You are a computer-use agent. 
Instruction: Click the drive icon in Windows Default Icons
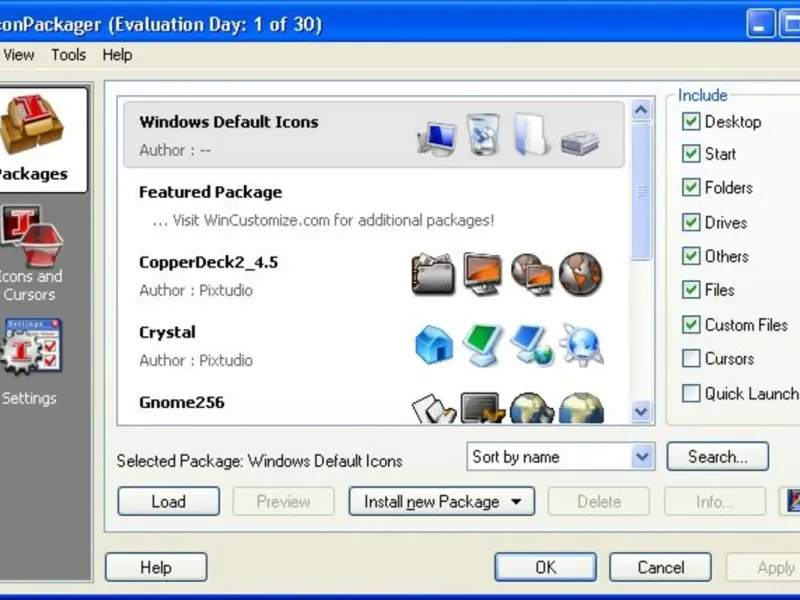point(580,142)
